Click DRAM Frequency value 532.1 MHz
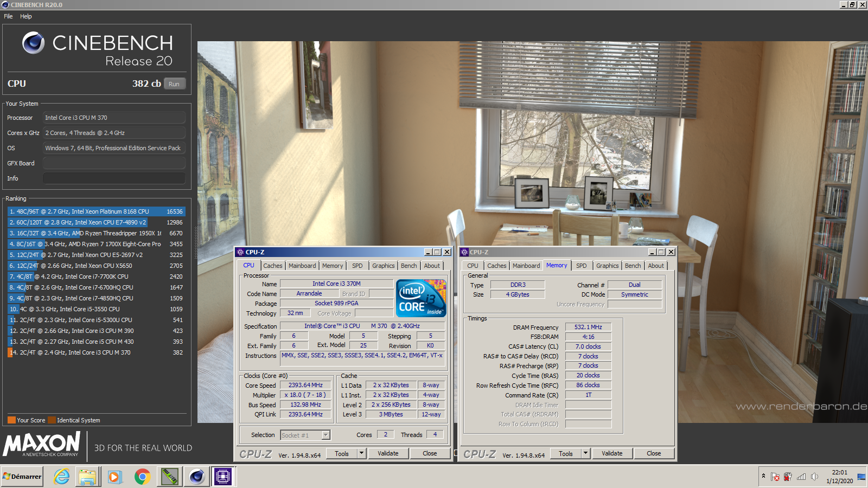The width and height of the screenshot is (868, 488). tap(588, 327)
